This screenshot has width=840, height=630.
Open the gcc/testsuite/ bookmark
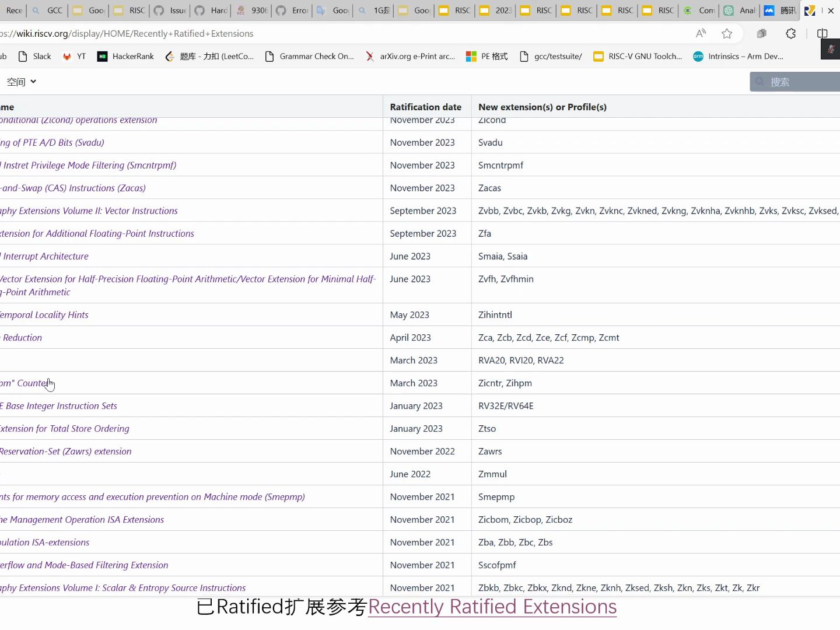point(550,56)
